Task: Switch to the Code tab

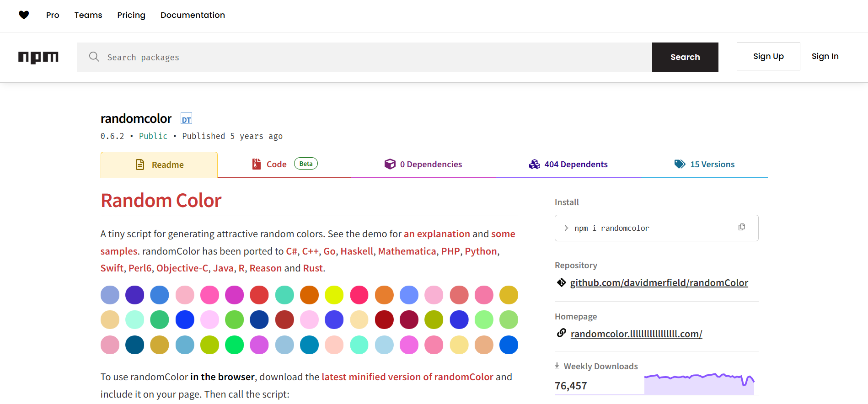Action: point(284,165)
